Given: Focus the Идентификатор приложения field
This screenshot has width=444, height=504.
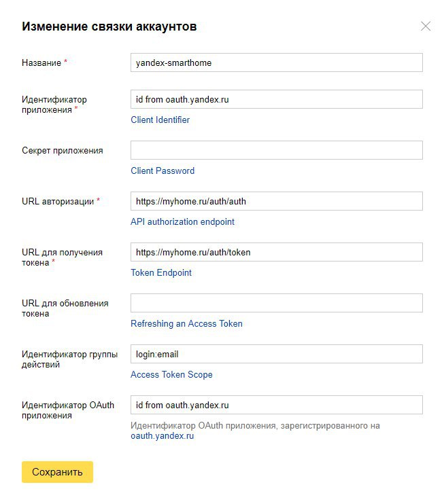Looking at the screenshot, I should [x=276, y=99].
